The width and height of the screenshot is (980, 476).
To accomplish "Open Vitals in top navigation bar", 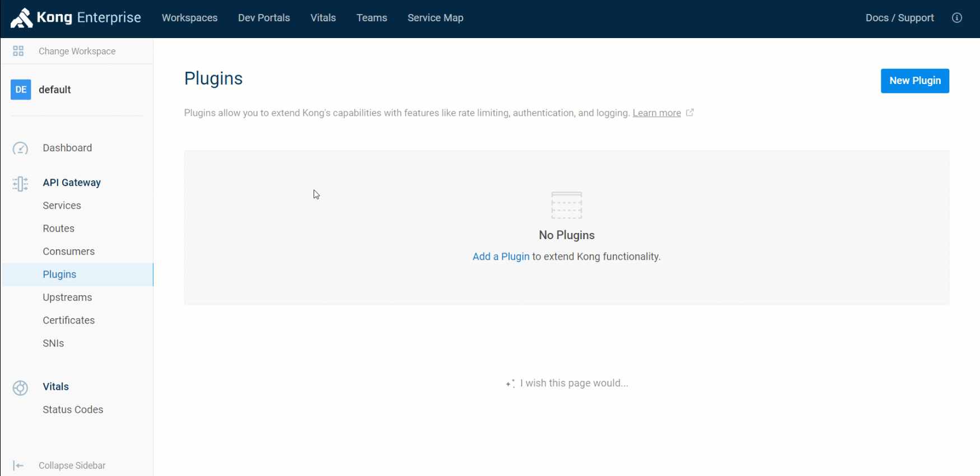I will coord(323,18).
